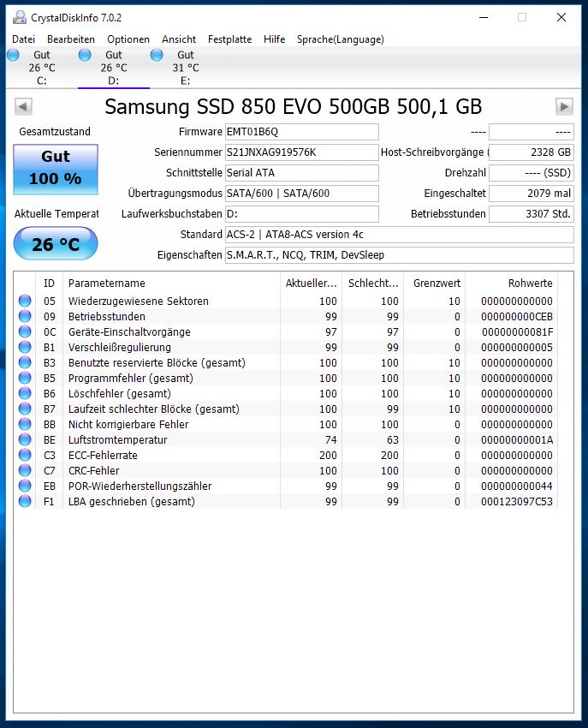Select the E: drive status orb
Viewport: 588px width, 728px height.
coord(157,55)
